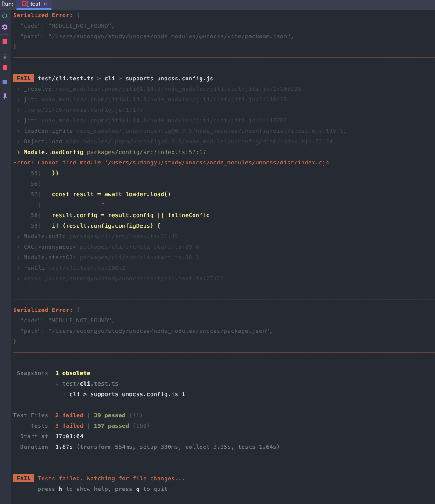Restore layout using the layout icon
Screen dimensions: 435x504
pos(5,82)
